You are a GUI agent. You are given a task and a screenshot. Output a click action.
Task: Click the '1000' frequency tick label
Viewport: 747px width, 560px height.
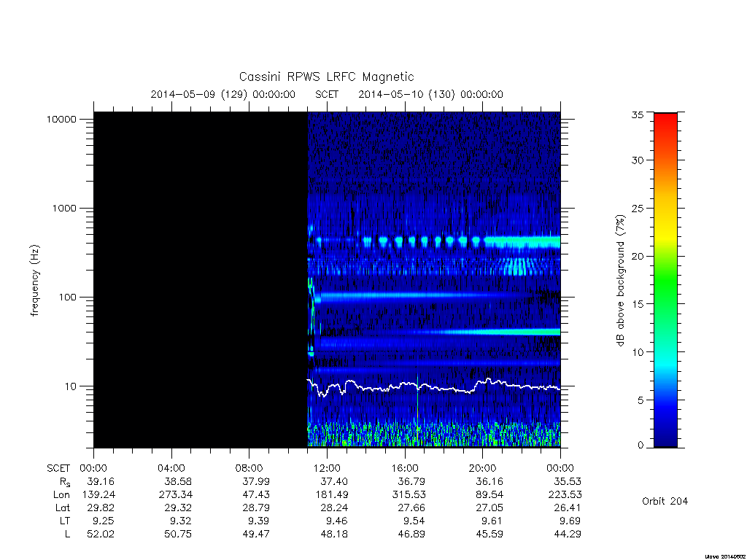(64, 208)
